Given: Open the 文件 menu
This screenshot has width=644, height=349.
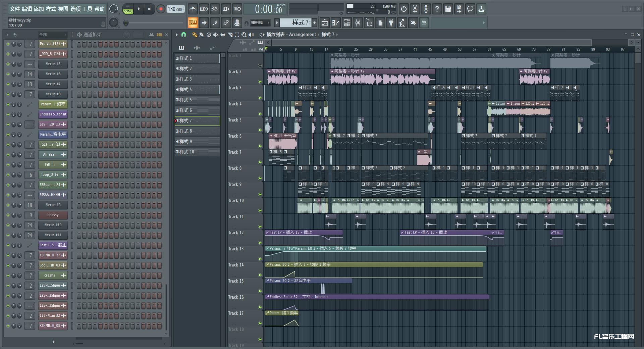Looking at the screenshot, I should [14, 9].
